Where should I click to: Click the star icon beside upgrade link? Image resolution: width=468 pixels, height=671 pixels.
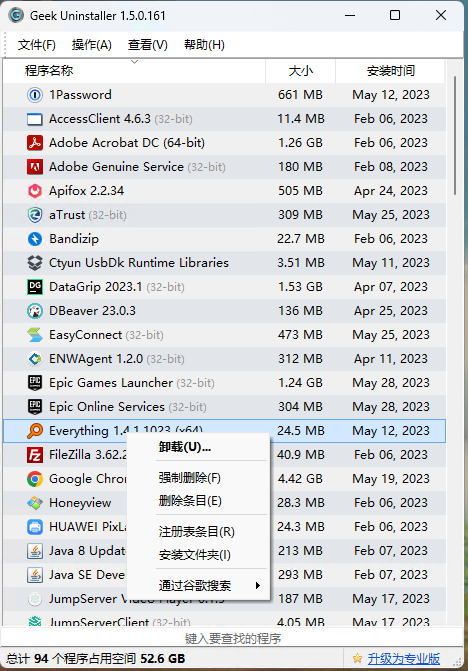357,658
